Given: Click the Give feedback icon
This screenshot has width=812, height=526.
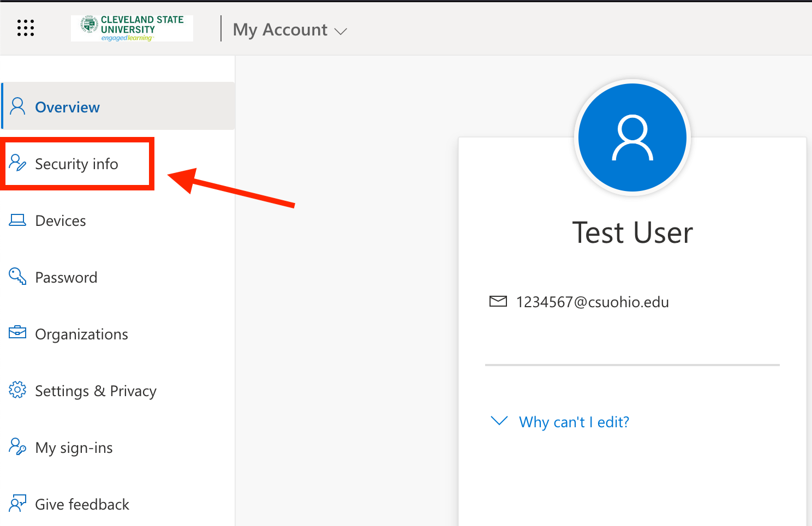Looking at the screenshot, I should [x=17, y=503].
